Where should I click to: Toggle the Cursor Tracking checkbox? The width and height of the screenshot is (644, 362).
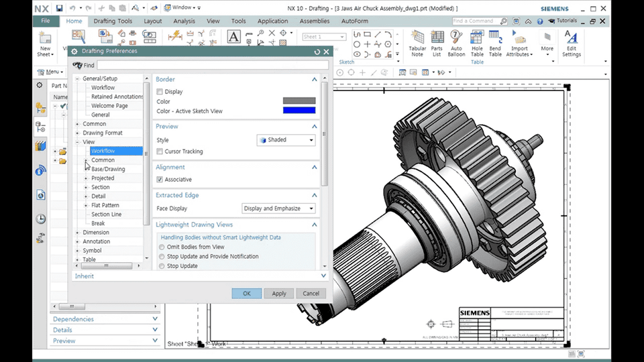pyautogui.click(x=160, y=152)
